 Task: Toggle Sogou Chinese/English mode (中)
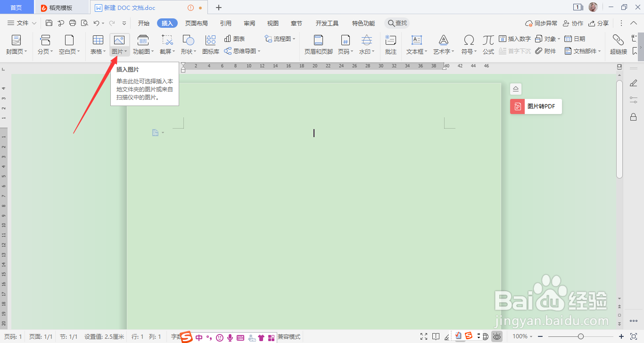pos(199,337)
